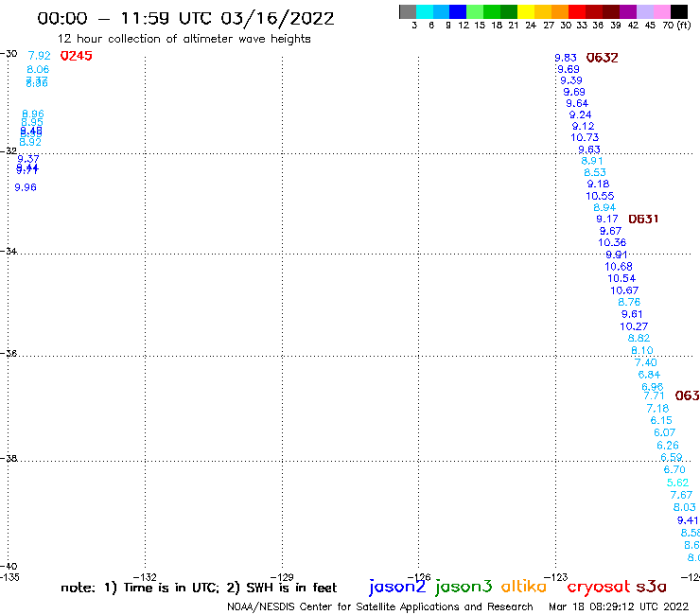Viewport: 700px width, 615px height.
Task: Click the 6.07 wave height value
Action: click(x=664, y=432)
